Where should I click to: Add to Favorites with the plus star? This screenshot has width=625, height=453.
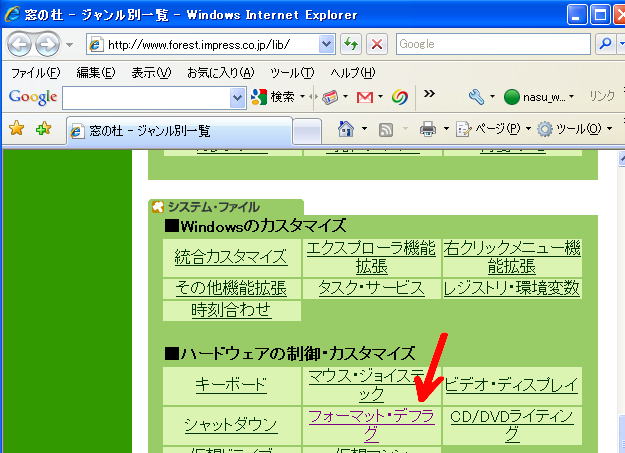(x=43, y=129)
